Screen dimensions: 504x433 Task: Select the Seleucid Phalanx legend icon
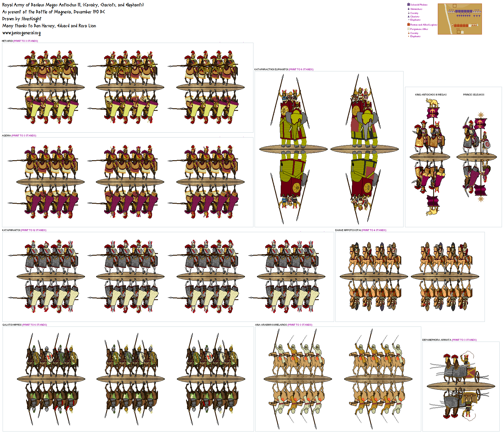tap(408, 4)
